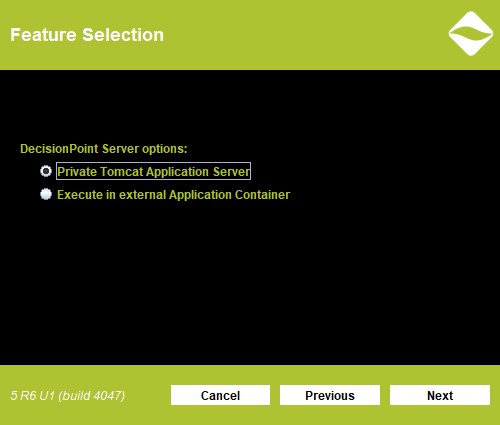
Task: Proceed with the Next button
Action: (440, 395)
